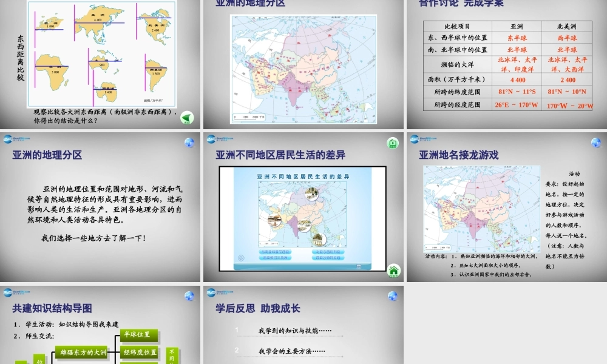Click globe icon on 学后反思 助我成长 slide

tap(393, 296)
